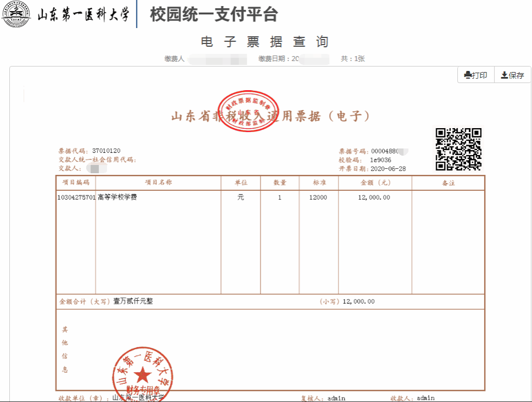Click the 校园统一支付平台 platform title
Image resolution: width=532 pixels, height=402 pixels.
coord(214,15)
